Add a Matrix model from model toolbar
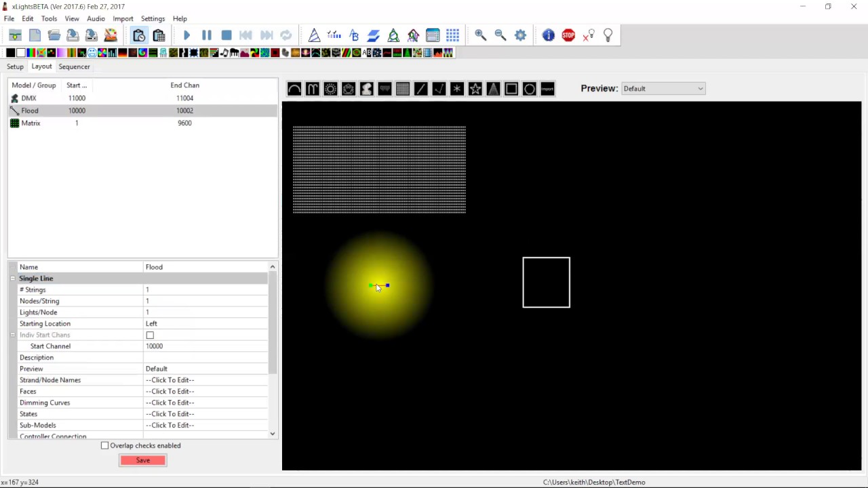 (x=403, y=89)
